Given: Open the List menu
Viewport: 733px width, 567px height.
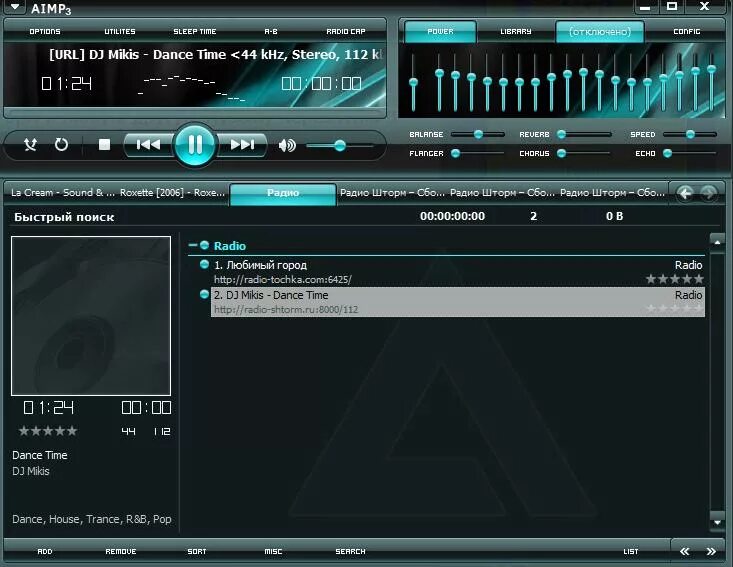Looking at the screenshot, I should (631, 552).
